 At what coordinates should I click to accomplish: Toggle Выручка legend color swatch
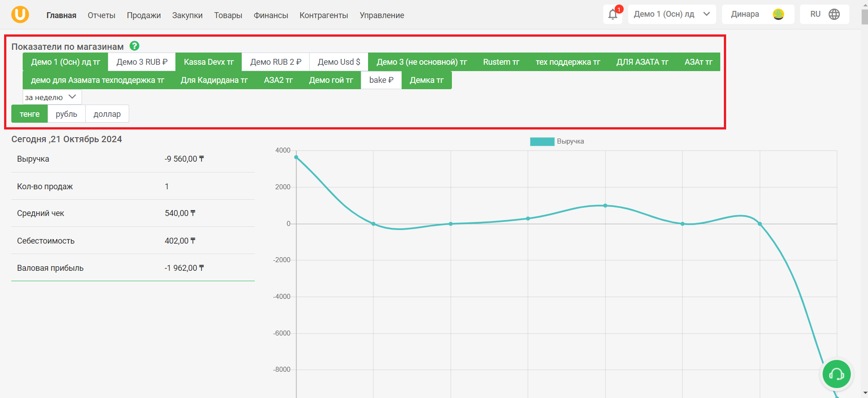[x=542, y=141]
